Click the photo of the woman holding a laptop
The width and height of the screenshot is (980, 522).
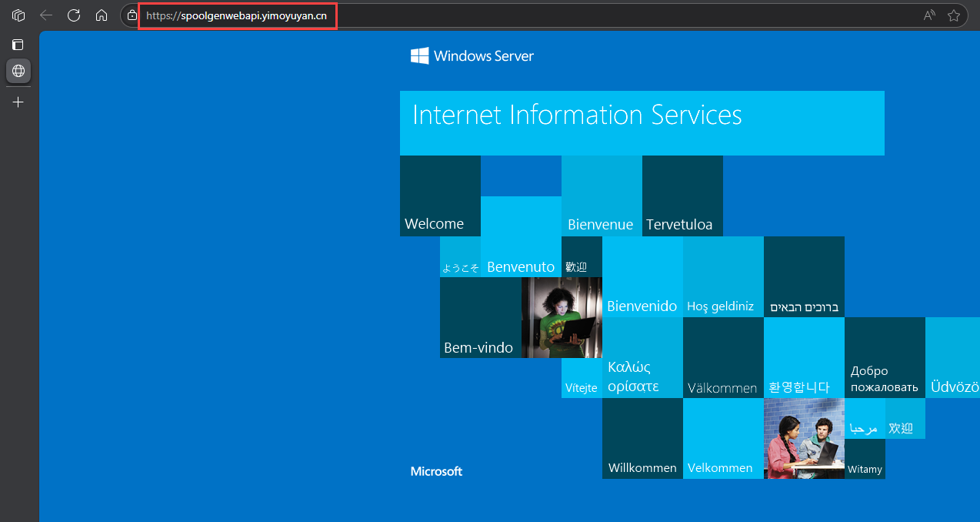pyautogui.click(x=561, y=317)
